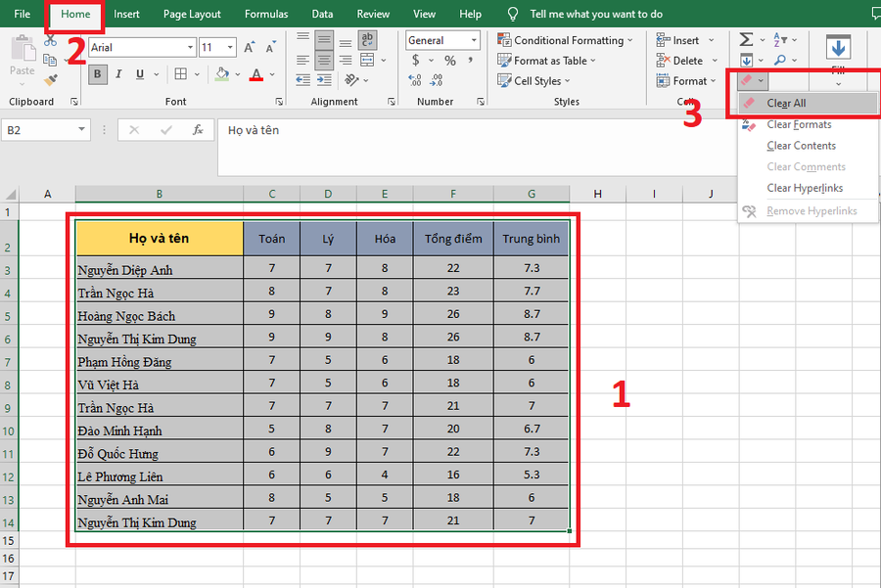This screenshot has height=588, width=881.
Task: Decrease font size with smaller A
Action: coord(271,48)
